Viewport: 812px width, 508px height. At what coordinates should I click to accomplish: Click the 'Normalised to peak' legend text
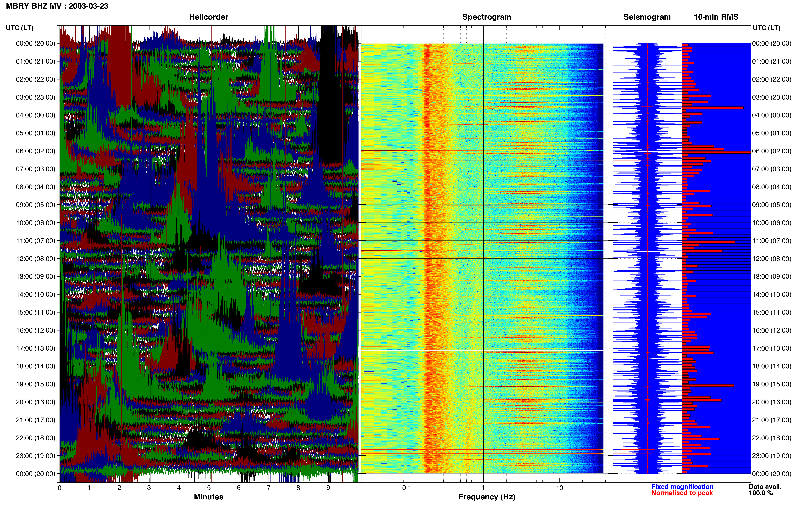682,493
